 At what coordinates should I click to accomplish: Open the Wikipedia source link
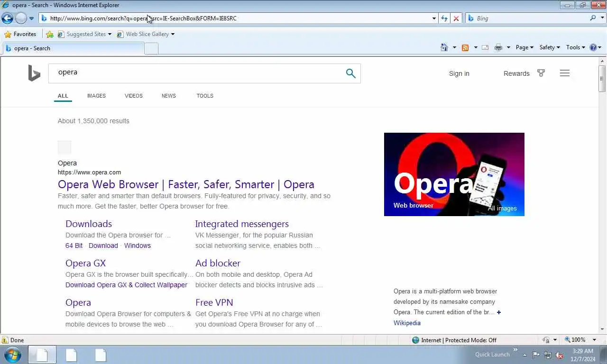[x=407, y=323]
